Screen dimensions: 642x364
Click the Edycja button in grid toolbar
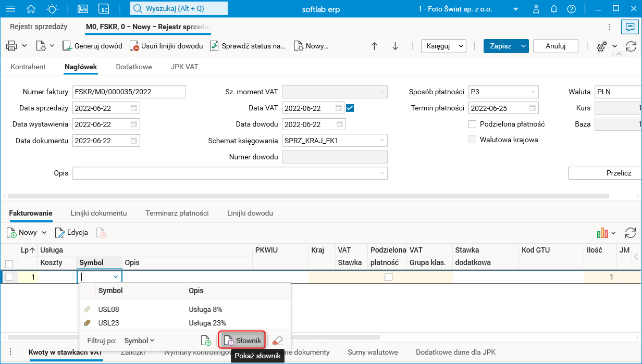[72, 232]
